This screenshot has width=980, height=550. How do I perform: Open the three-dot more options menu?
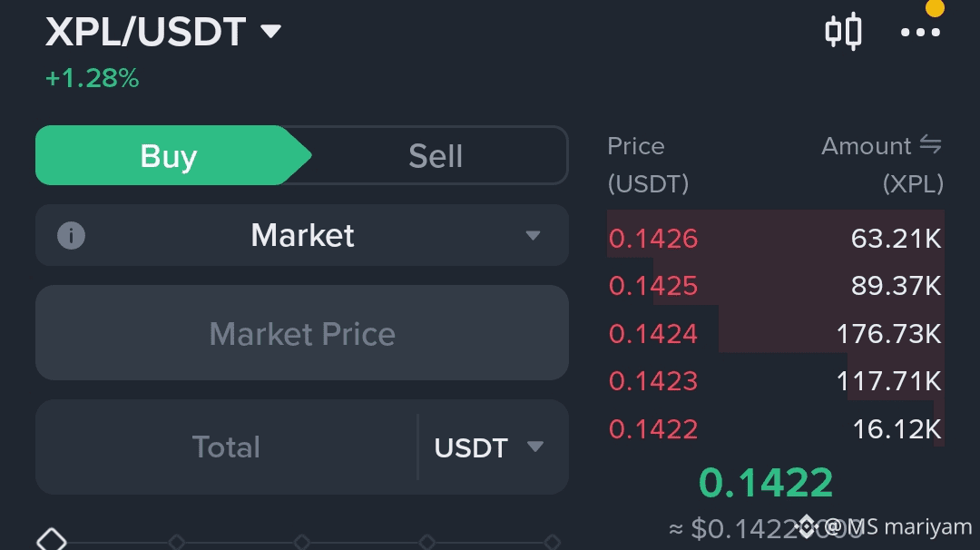point(920,33)
